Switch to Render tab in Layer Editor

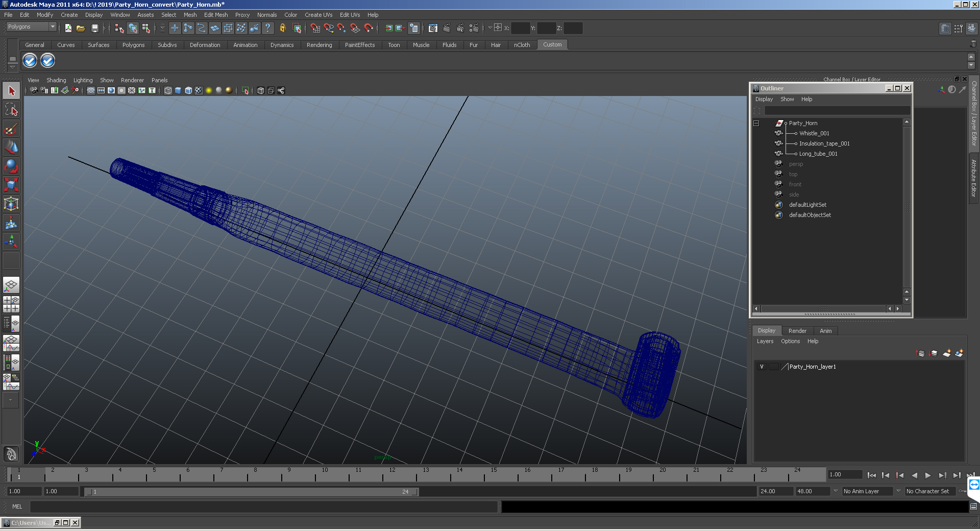pyautogui.click(x=797, y=331)
